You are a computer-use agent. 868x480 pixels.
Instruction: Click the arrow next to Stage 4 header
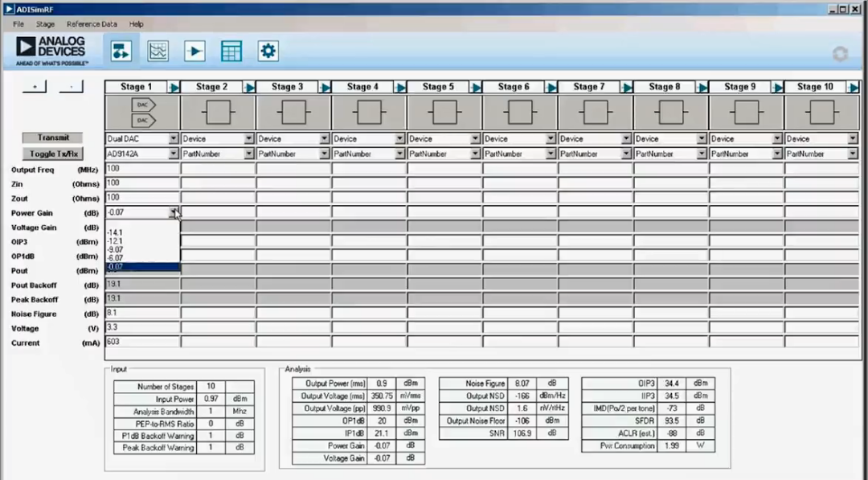point(399,87)
